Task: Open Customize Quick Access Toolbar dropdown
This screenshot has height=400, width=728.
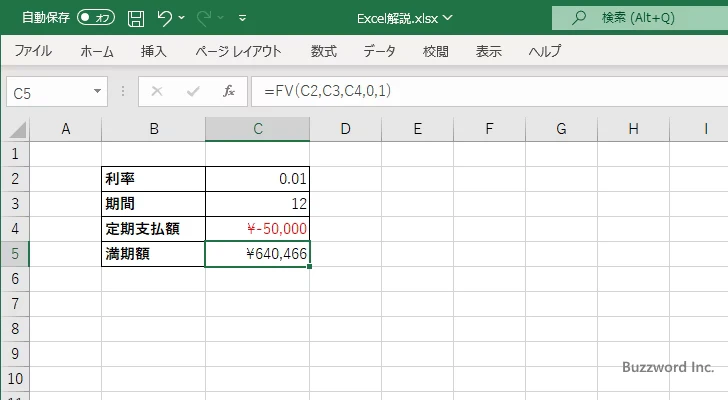Action: [242, 18]
